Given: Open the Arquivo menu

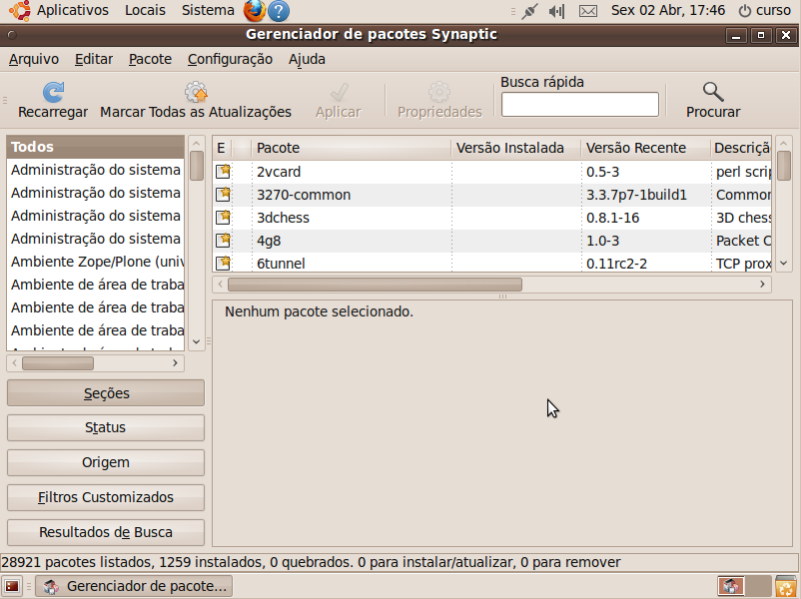Looking at the screenshot, I should coord(34,59).
